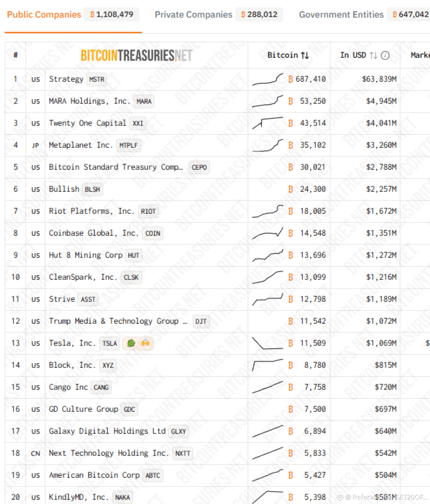Screen dimensions: 430x504
Task: Select the 53,250 Bitcoin value
Action: 313,101
